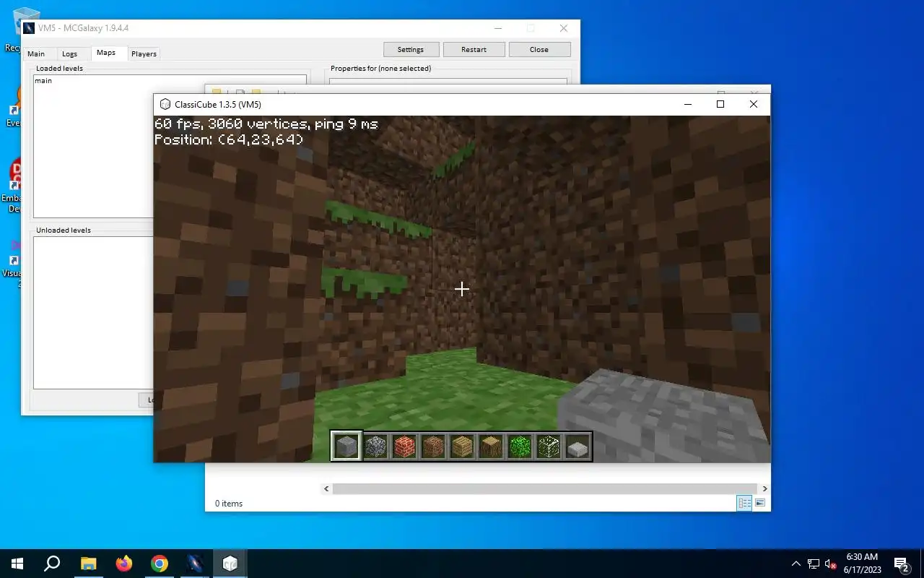Open MCGalaxy Settings
This screenshot has width=924, height=578.
(410, 49)
